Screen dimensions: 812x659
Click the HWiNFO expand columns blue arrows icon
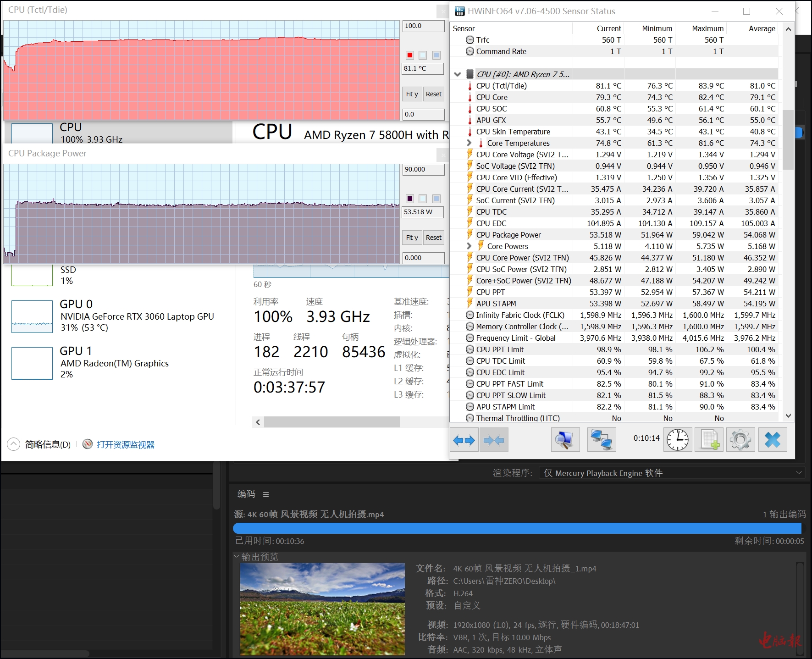tap(464, 440)
